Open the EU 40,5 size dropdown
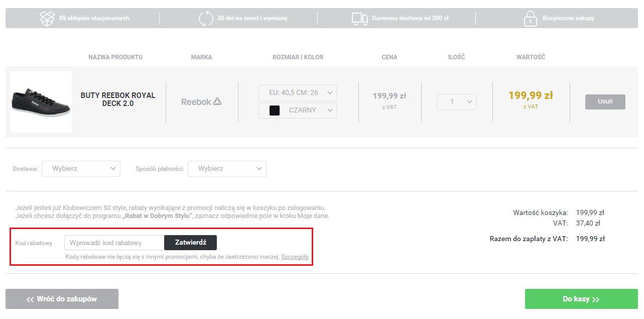 click(298, 93)
